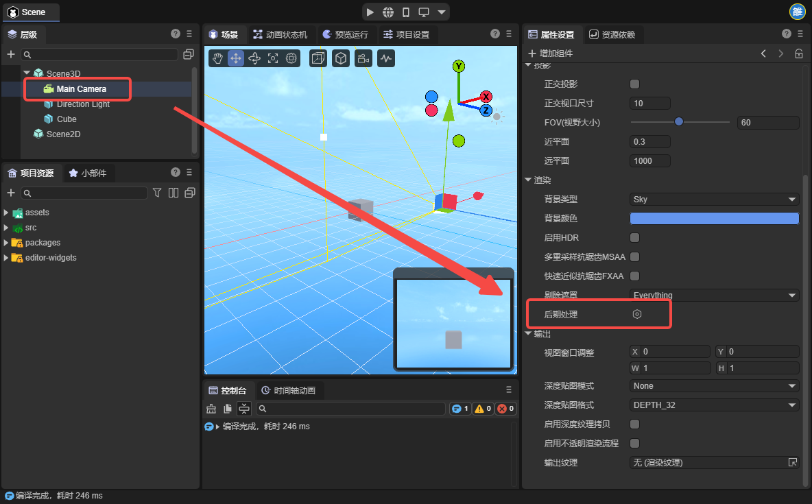Image resolution: width=812 pixels, height=504 pixels.
Task: Clear console with the clear logs icon
Action: pyautogui.click(x=211, y=409)
